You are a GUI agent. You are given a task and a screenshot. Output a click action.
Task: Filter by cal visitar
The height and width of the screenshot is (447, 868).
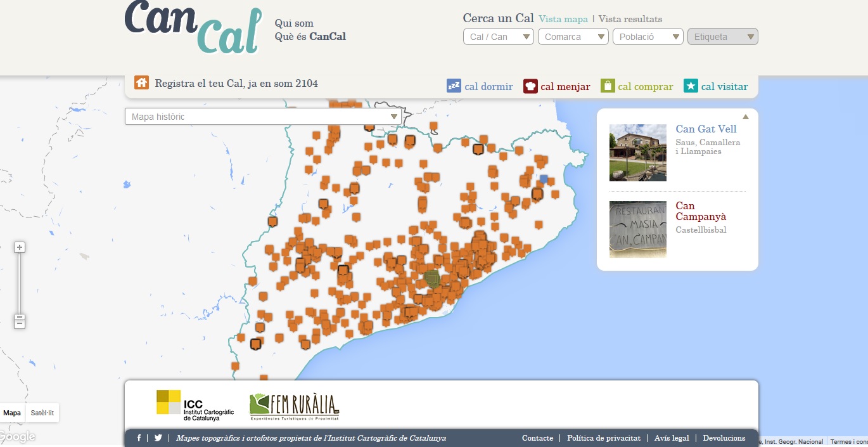point(724,87)
